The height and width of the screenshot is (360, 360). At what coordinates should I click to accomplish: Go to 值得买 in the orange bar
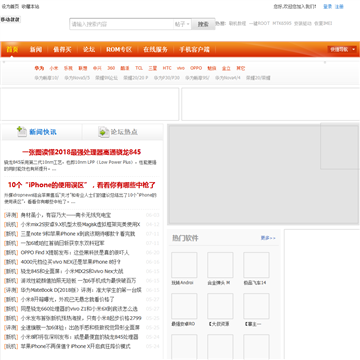coord(62,49)
